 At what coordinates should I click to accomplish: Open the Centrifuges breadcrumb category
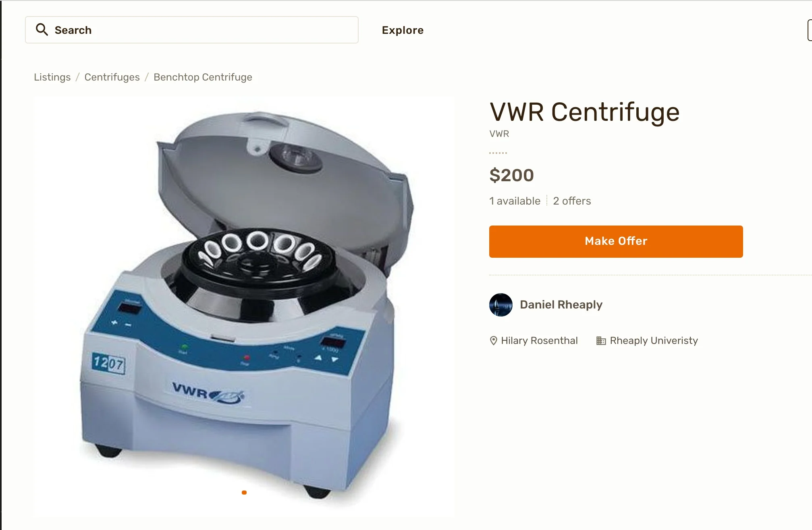pos(112,77)
